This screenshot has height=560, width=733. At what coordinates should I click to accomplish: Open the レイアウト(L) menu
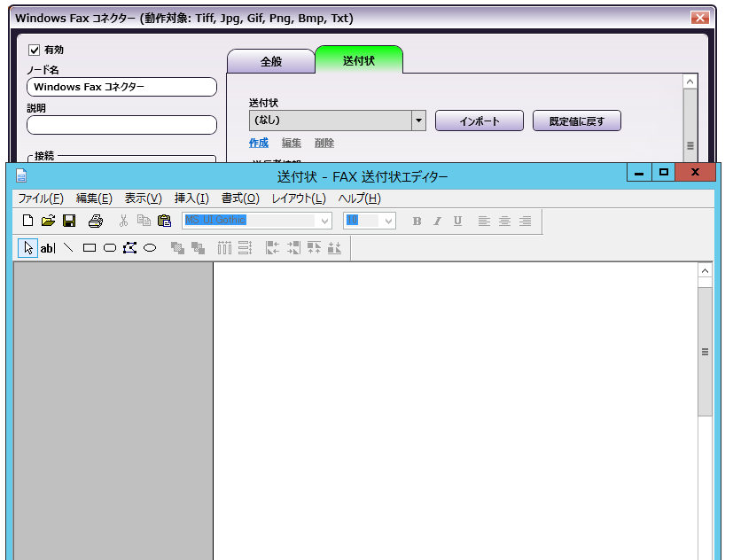coord(299,198)
